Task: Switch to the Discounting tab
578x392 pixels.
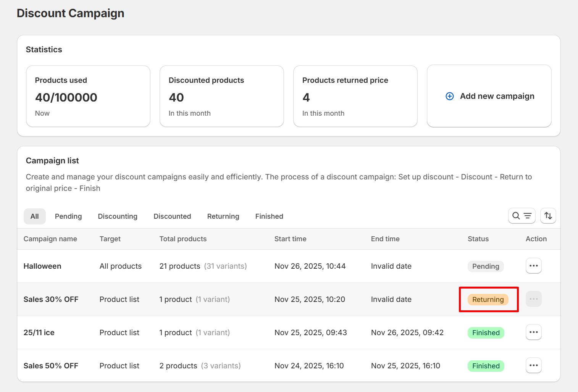Action: pos(118,216)
